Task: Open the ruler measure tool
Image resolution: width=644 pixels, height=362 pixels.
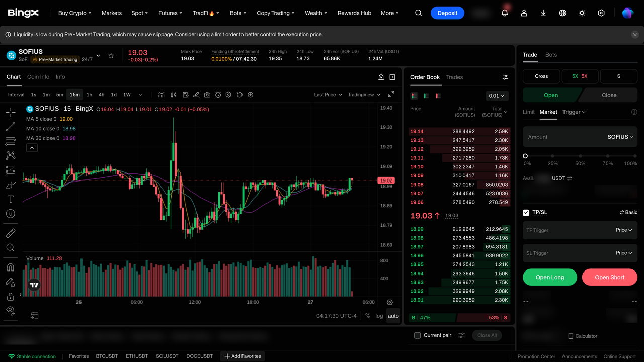Action: pyautogui.click(x=10, y=233)
